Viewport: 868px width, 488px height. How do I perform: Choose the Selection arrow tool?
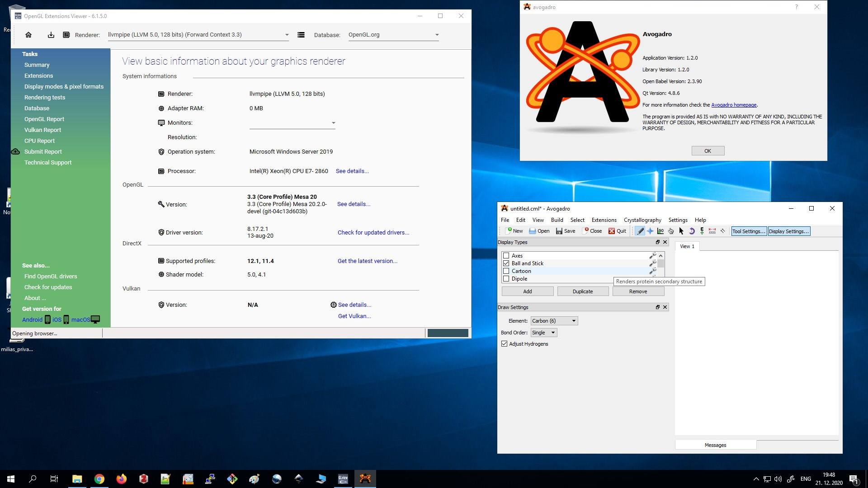pyautogui.click(x=681, y=231)
